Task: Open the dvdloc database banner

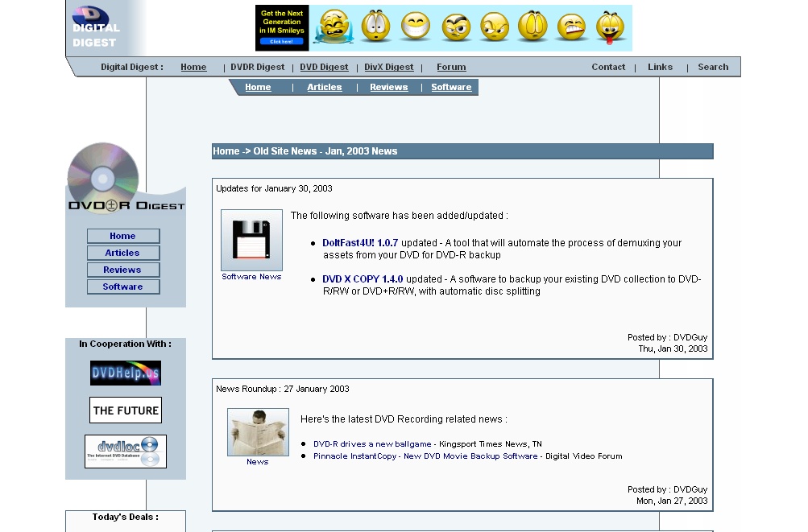Action: pos(126,452)
